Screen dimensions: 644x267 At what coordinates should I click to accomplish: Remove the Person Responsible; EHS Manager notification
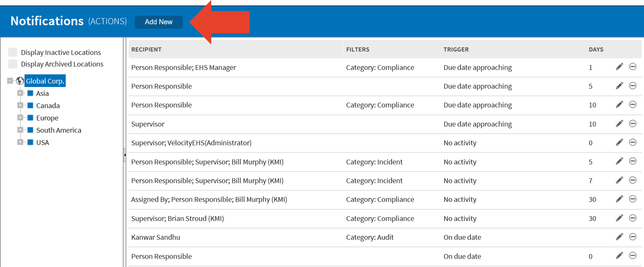pyautogui.click(x=633, y=67)
